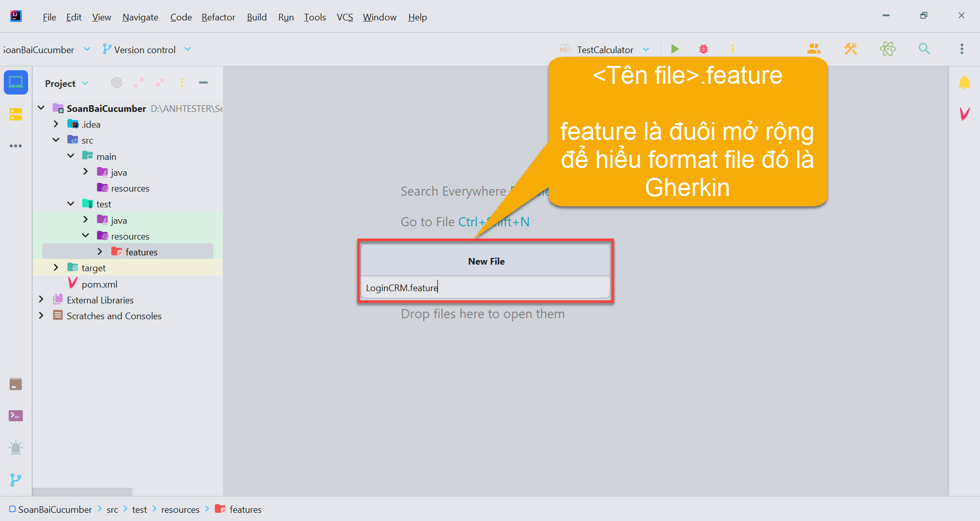
Task: Collapse the src folder
Action: (x=56, y=140)
